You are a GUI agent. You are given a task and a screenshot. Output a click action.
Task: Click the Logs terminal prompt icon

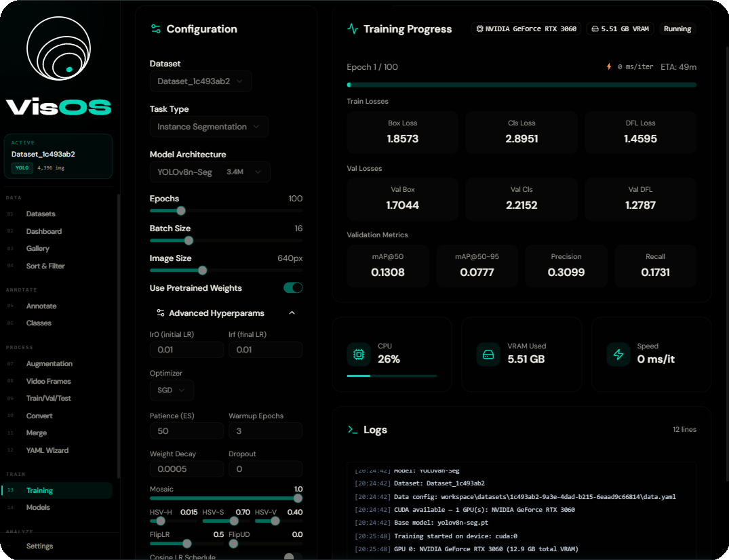[x=353, y=430]
